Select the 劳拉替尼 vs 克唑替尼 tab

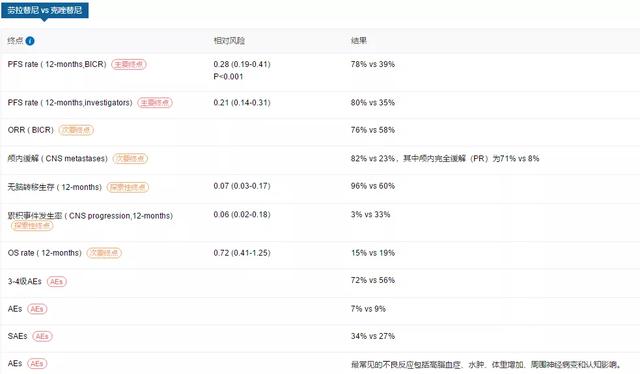coord(44,10)
